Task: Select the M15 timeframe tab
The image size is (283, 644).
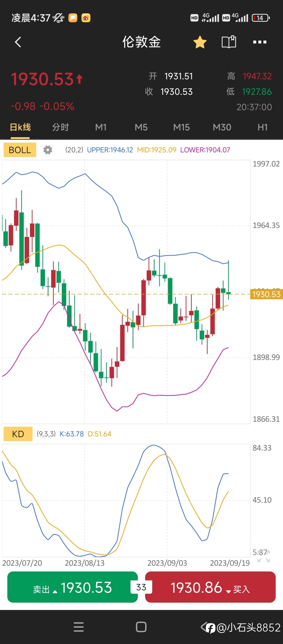Action: [181, 127]
